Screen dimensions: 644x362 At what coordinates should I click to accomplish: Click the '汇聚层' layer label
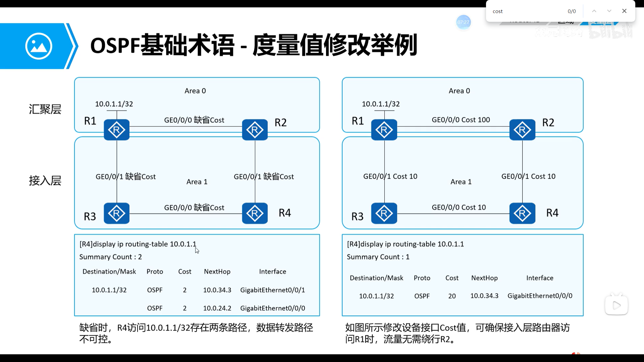(x=45, y=109)
